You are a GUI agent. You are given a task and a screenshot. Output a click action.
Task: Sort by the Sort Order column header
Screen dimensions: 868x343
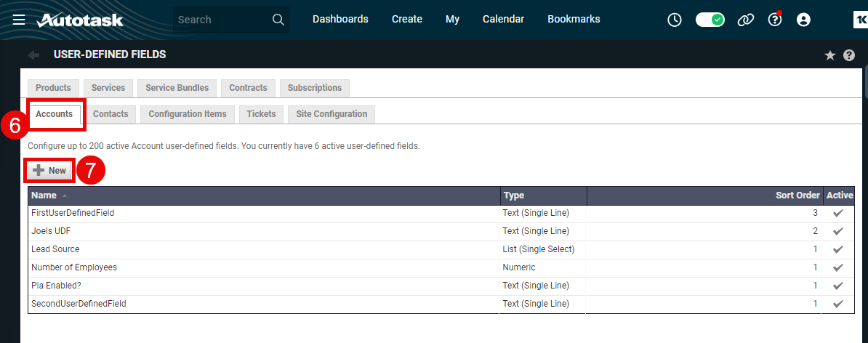pyautogui.click(x=704, y=195)
